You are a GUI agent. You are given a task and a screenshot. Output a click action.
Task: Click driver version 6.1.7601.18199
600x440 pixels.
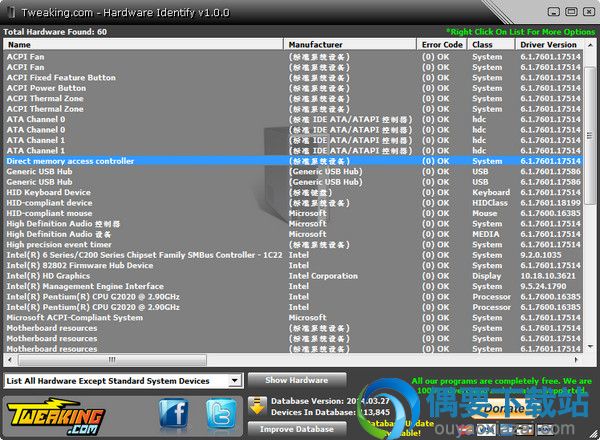point(551,203)
